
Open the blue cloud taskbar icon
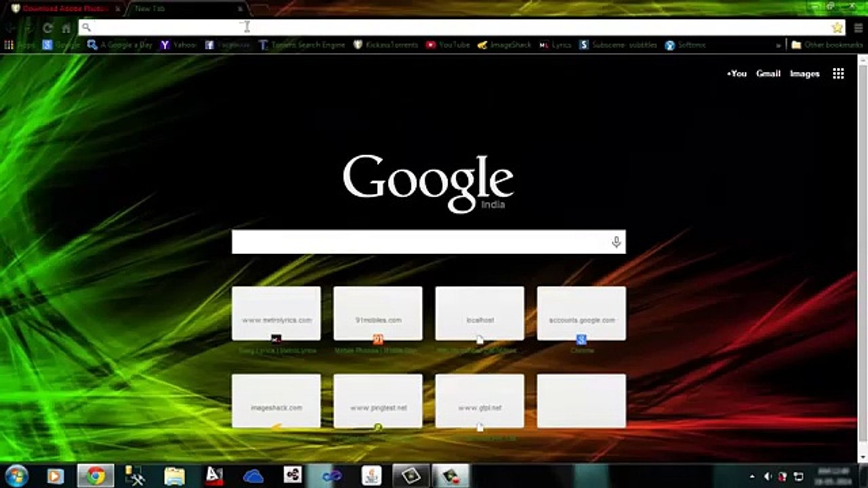tap(253, 476)
